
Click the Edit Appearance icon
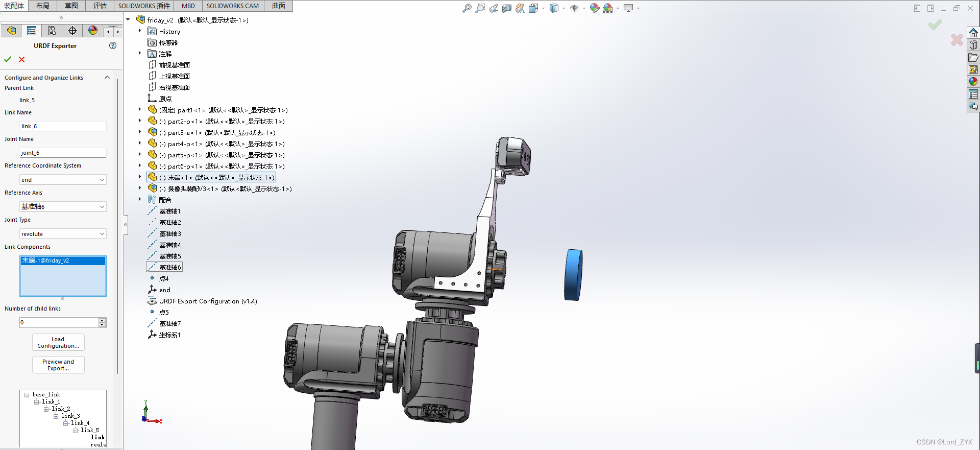(594, 8)
